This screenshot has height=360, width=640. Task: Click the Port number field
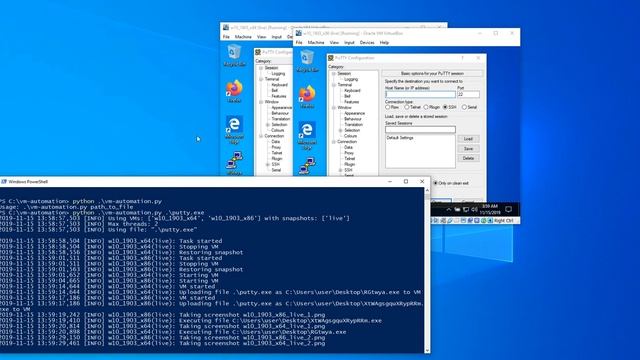click(468, 94)
